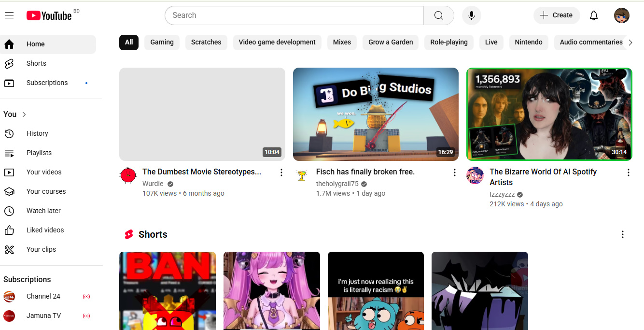The width and height of the screenshot is (644, 330).
Task: Open options for Bizarre World Of AI Spotify
Action: [x=628, y=172]
